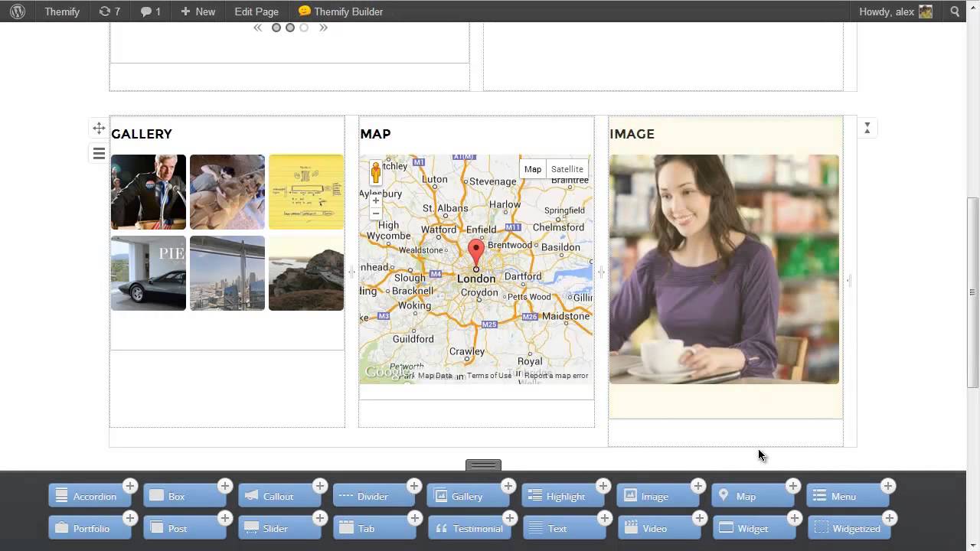Open the sports car gallery thumbnail
This screenshot has width=980, height=551.
click(x=149, y=273)
